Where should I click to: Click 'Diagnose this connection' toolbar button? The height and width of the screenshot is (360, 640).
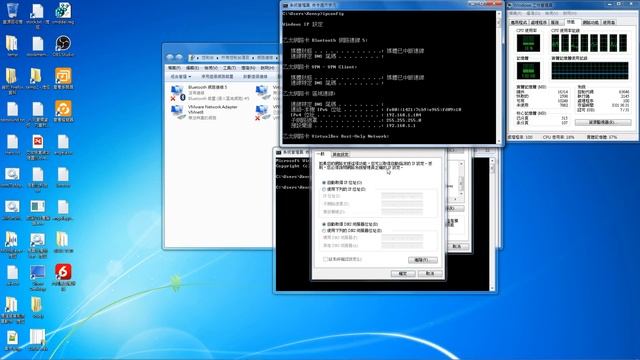point(255,76)
